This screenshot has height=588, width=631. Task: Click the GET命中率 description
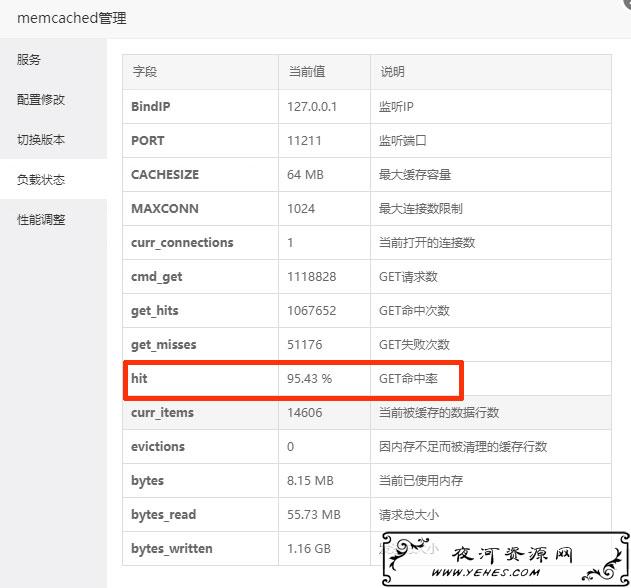click(x=408, y=378)
